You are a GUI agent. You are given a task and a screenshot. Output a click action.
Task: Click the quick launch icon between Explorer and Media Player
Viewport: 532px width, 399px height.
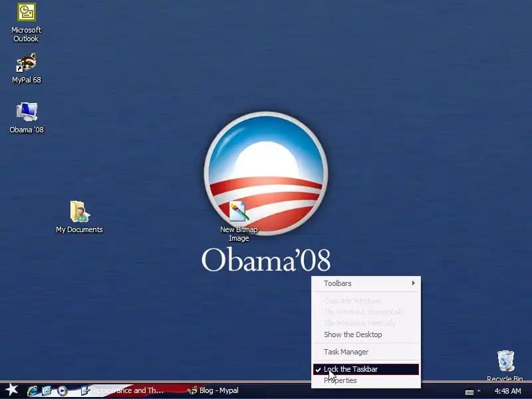pyautogui.click(x=47, y=390)
